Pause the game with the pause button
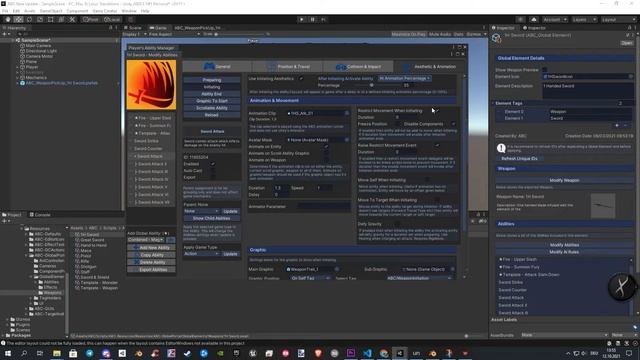Image resolution: width=640 pixels, height=360 pixels. [313, 19]
